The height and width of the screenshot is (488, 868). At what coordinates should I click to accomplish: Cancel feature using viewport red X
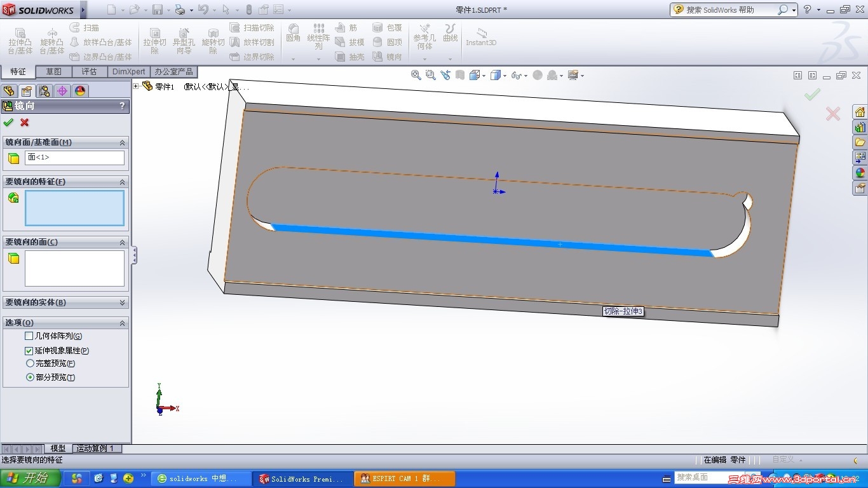pos(833,114)
